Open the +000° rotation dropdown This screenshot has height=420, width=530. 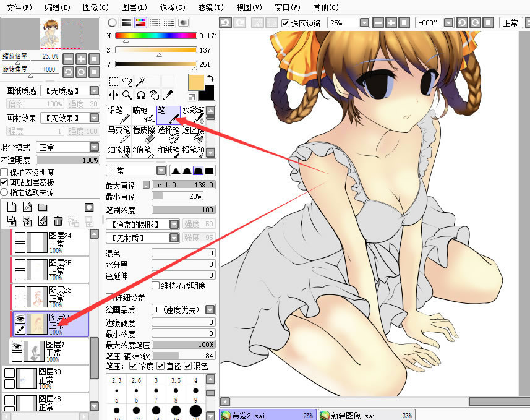click(x=448, y=23)
